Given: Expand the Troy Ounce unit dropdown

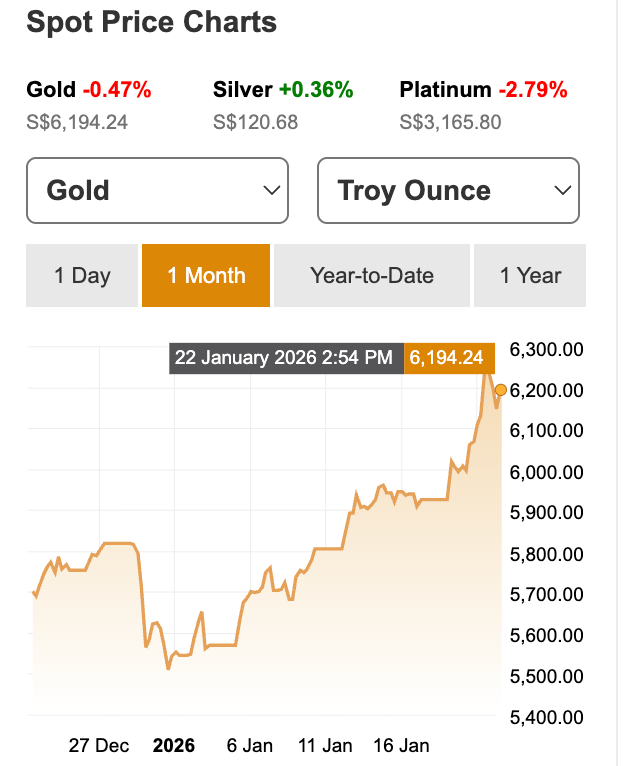Looking at the screenshot, I should point(448,190).
